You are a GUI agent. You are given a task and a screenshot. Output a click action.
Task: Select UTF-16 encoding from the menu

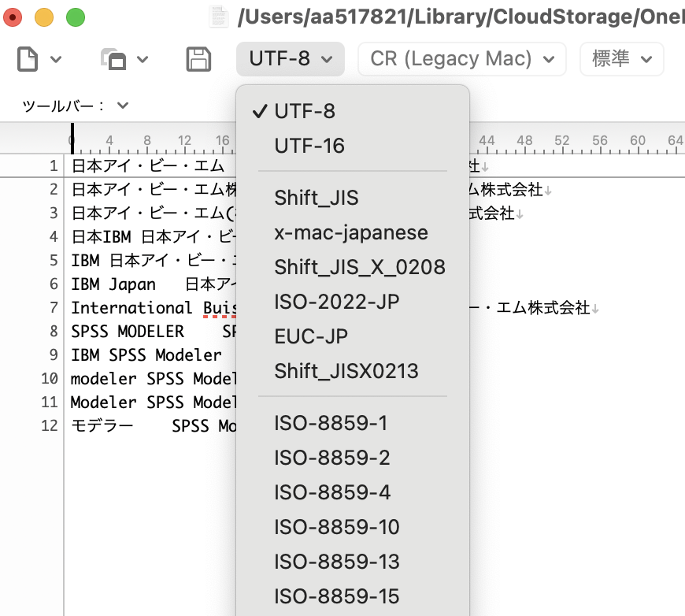(308, 145)
